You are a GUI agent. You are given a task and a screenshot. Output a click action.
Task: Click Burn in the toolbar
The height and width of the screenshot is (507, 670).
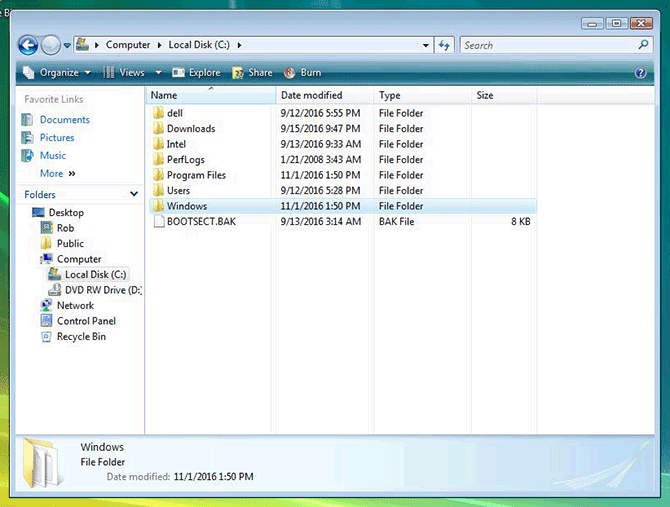coord(303,73)
